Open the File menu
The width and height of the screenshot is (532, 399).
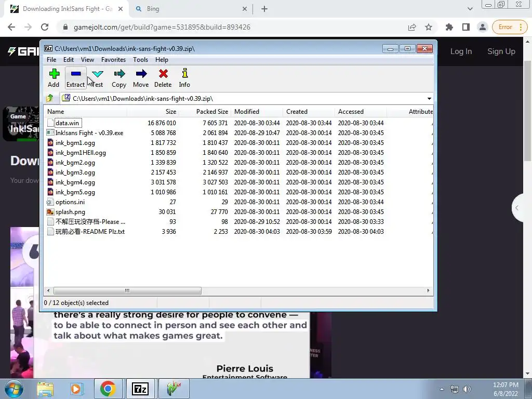[51, 60]
